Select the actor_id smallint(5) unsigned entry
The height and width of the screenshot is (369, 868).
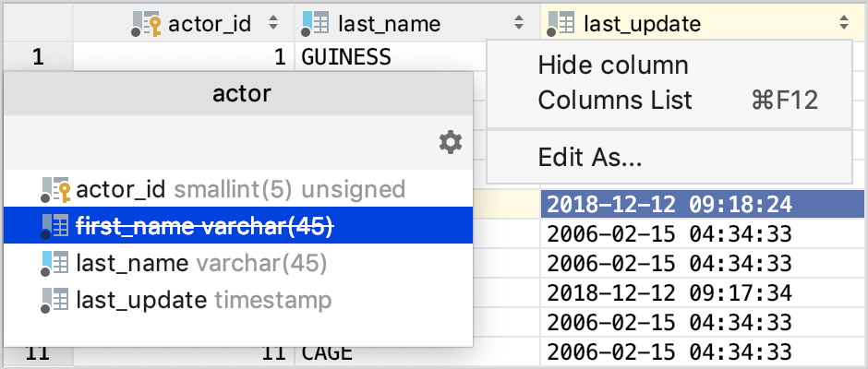pos(238,189)
